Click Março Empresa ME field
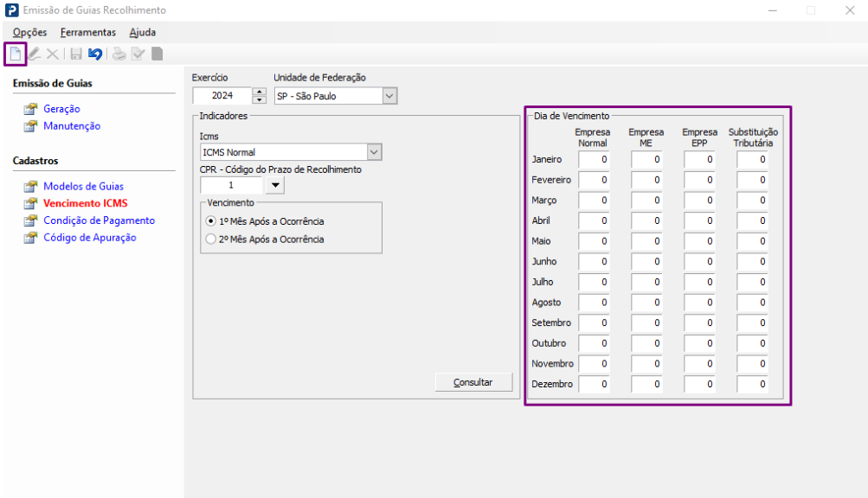 tap(646, 201)
